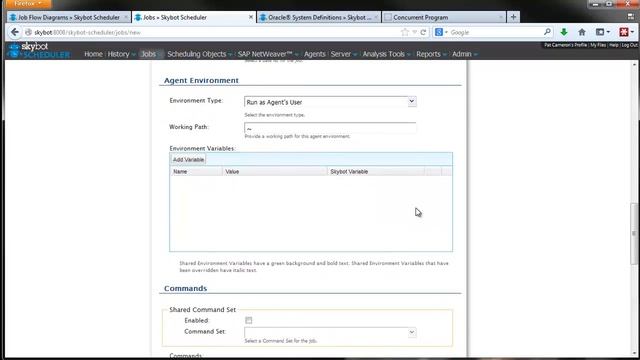Screen dimensions: 640x360
Task: Go back with the browser back arrow
Action: coord(15,32)
